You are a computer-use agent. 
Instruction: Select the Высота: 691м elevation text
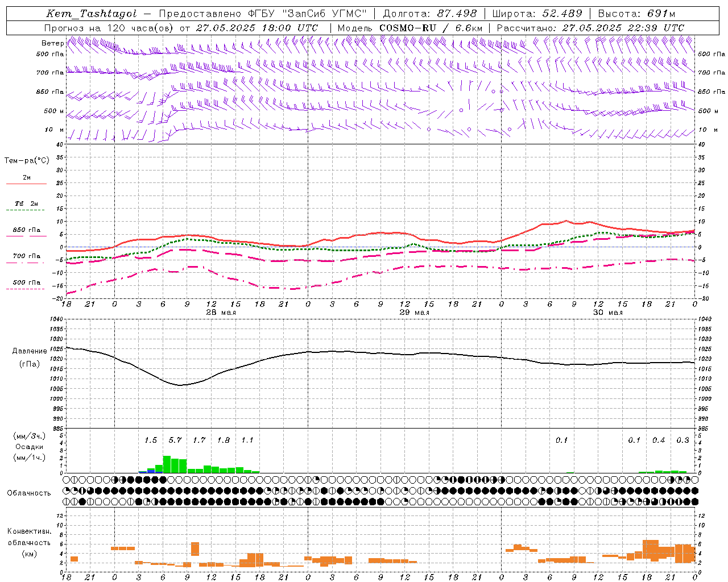point(636,14)
